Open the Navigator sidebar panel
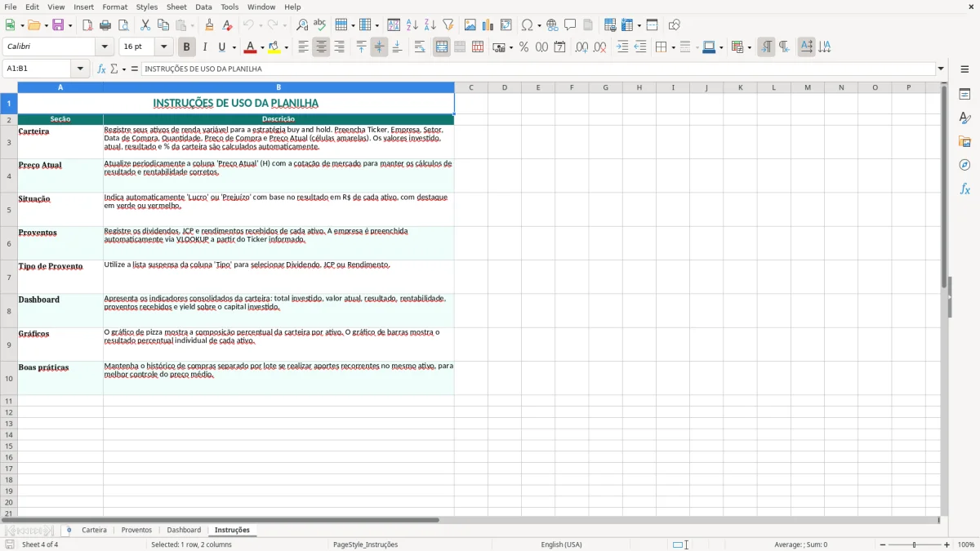Image resolution: width=980 pixels, height=551 pixels. click(964, 166)
